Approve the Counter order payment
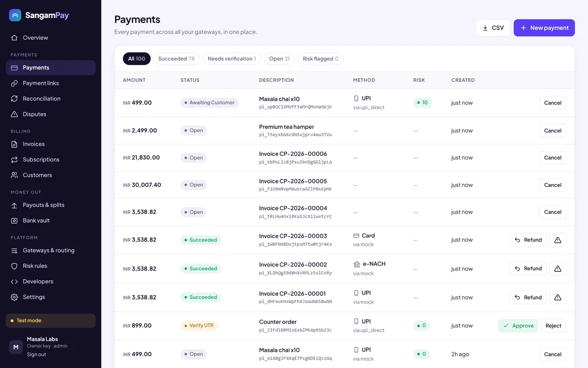Image resolution: width=588 pixels, height=368 pixels. [518, 326]
